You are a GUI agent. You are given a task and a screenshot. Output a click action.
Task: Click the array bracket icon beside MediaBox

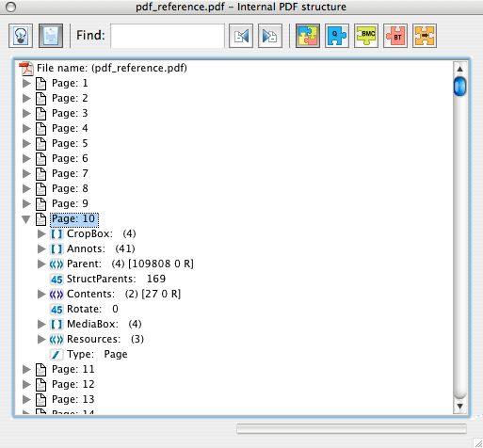point(56,325)
